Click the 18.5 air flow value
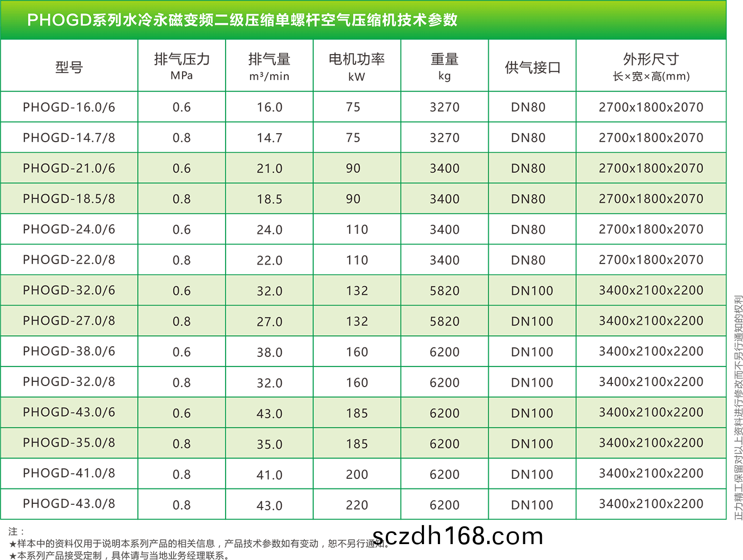The width and height of the screenshot is (743, 560). (270, 199)
